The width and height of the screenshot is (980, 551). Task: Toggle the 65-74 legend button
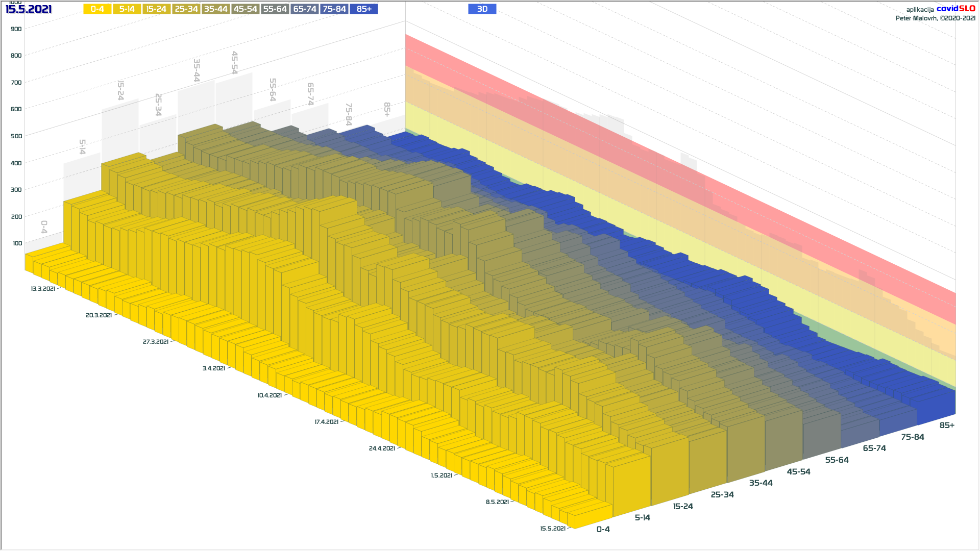304,9
